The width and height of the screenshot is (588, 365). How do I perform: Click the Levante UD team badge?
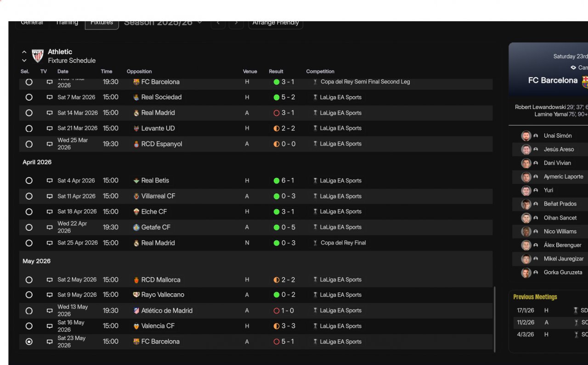136,129
